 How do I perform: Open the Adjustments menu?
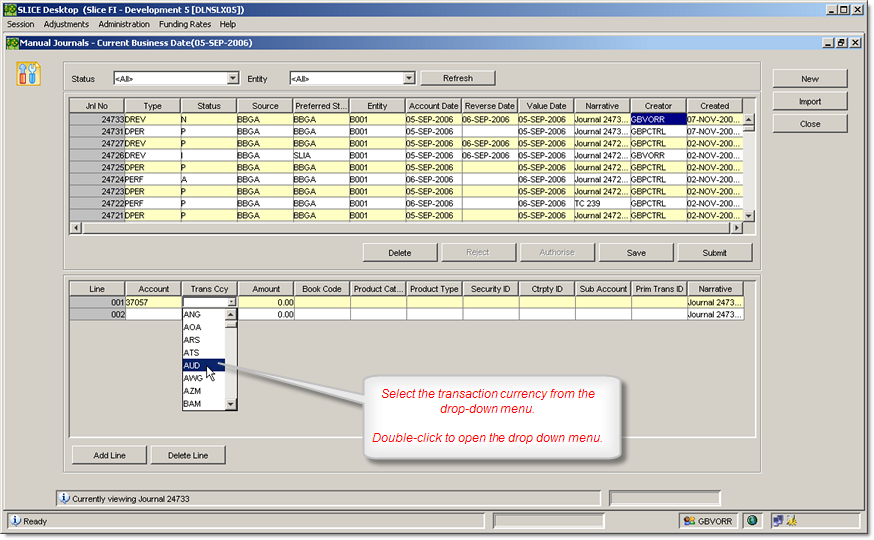66,24
